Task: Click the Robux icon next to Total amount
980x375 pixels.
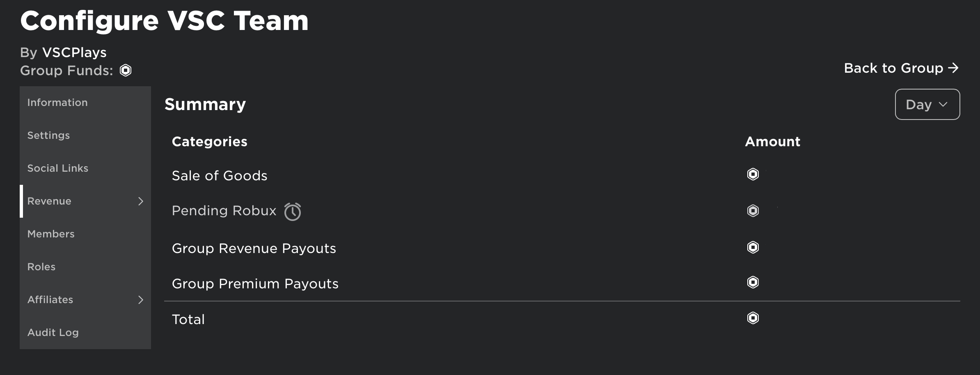Action: click(x=753, y=317)
